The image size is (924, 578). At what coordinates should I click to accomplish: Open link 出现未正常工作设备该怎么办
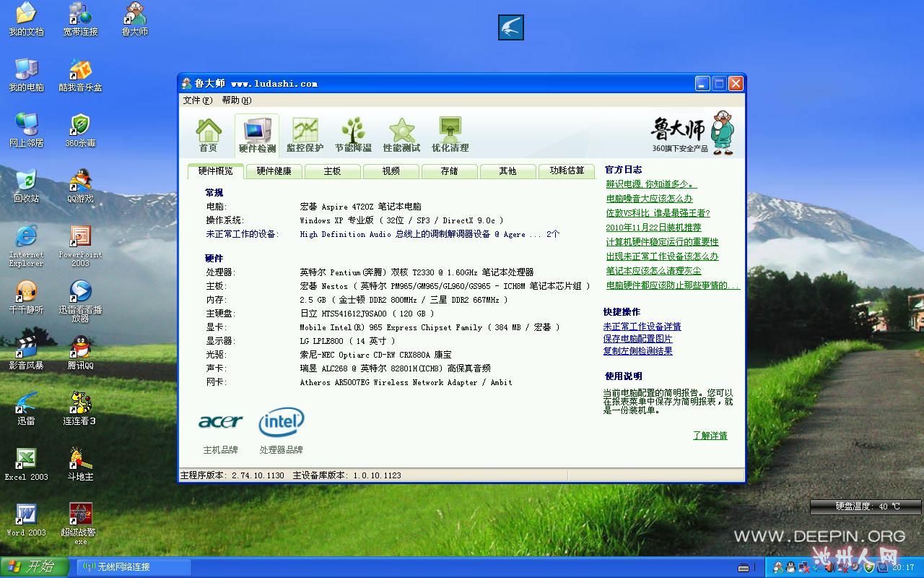tap(663, 256)
